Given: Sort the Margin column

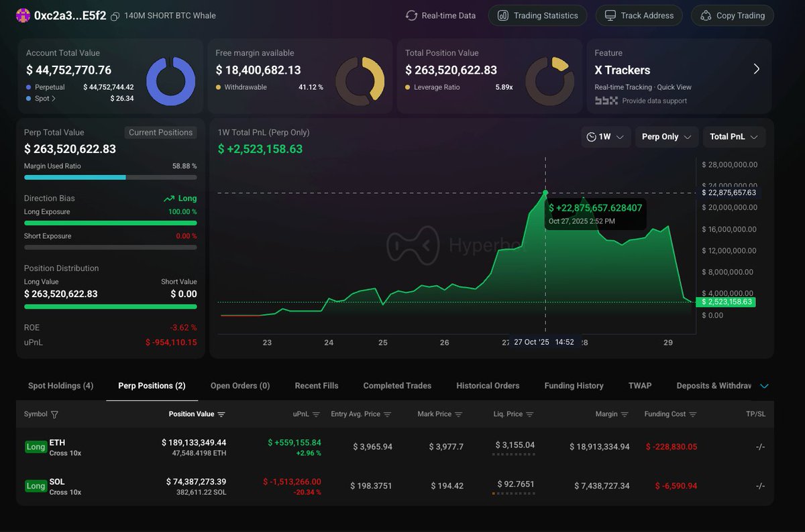Looking at the screenshot, I should (x=625, y=415).
